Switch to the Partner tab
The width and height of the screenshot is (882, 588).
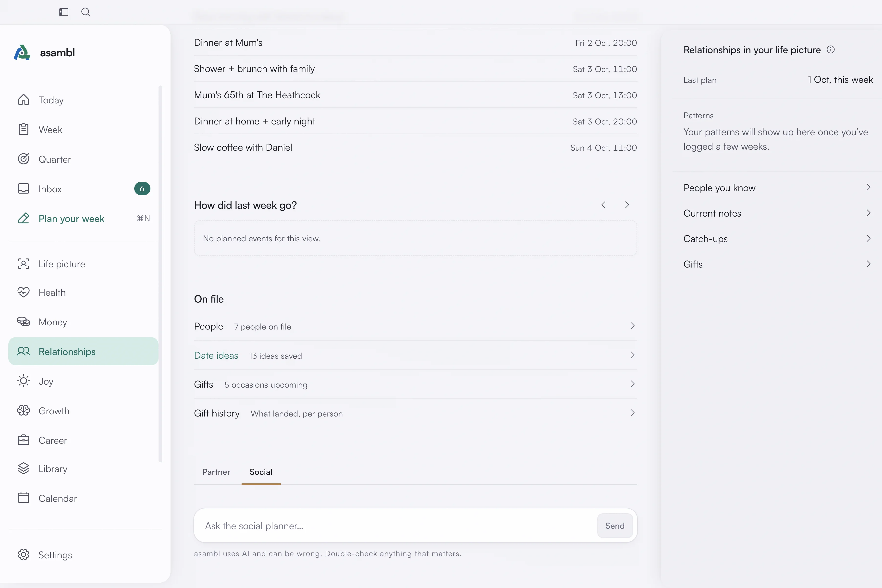(216, 472)
